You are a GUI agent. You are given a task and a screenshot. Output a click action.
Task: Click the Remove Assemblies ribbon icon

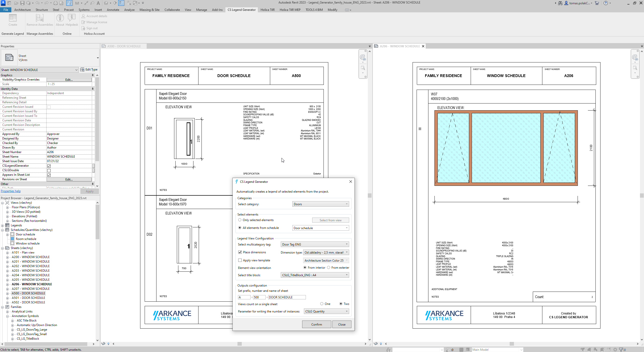40,18
